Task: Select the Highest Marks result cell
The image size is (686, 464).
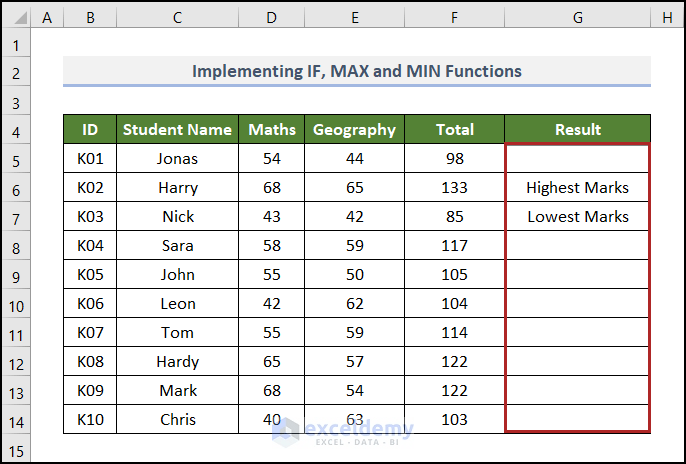Action: 578,187
